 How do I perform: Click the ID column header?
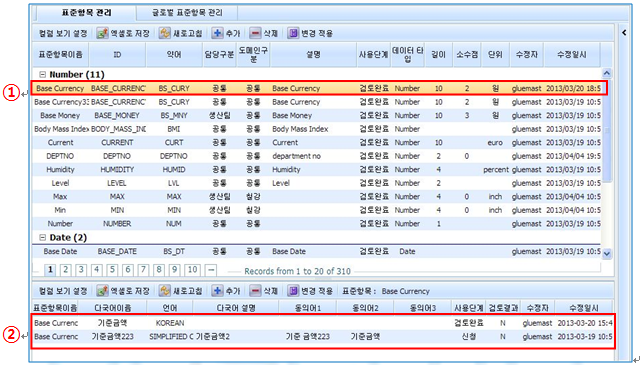(117, 54)
